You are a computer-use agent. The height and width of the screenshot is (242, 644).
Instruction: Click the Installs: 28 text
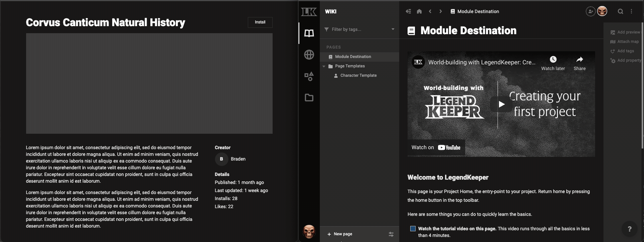pos(226,198)
